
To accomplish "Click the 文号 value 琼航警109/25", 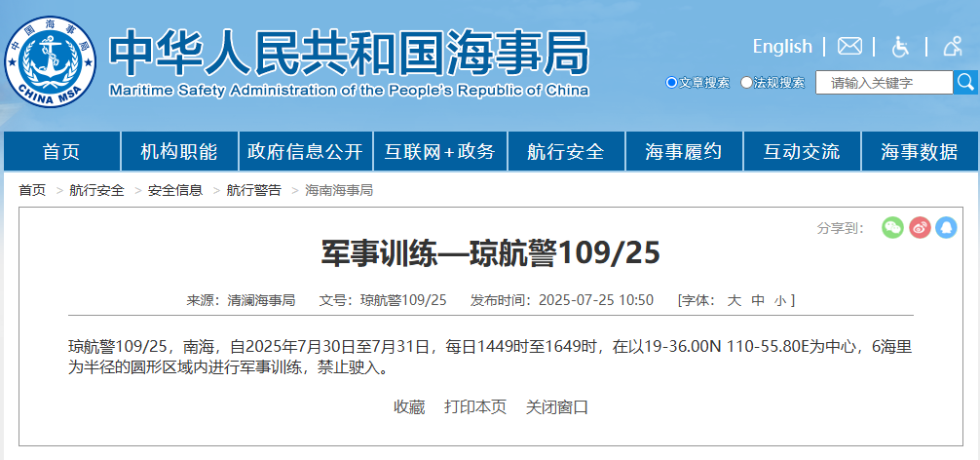I will click(x=403, y=300).
